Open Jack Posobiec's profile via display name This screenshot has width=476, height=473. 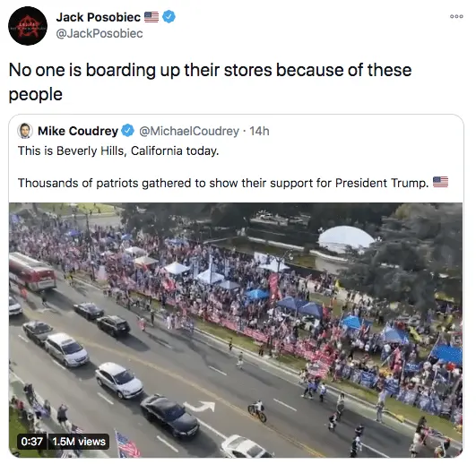98,17
